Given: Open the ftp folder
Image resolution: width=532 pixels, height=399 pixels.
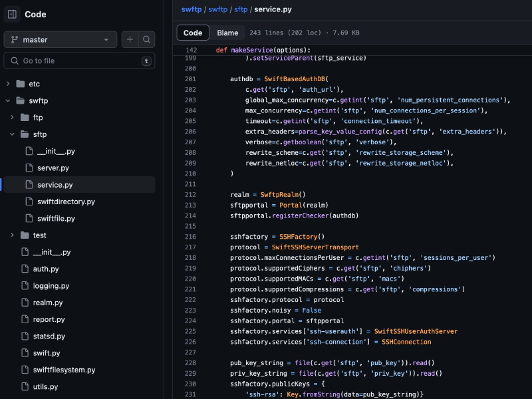Looking at the screenshot, I should pyautogui.click(x=38, y=118).
